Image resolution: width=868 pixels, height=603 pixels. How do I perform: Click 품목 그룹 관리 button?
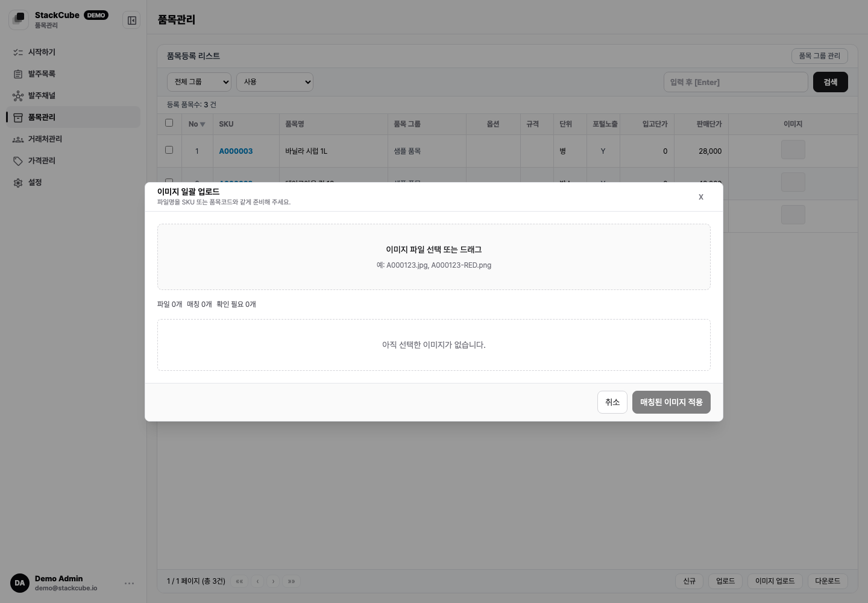[820, 56]
